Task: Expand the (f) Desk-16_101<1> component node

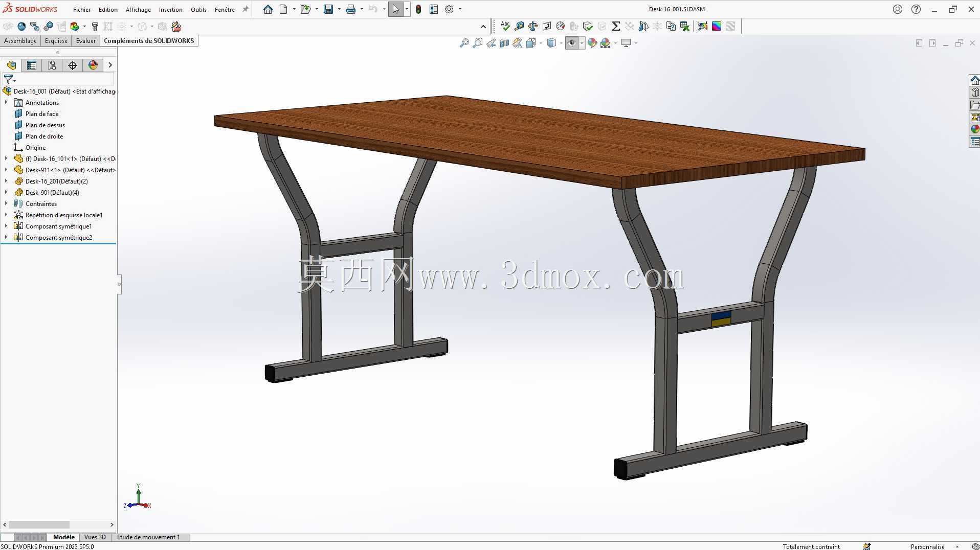Action: [6, 158]
